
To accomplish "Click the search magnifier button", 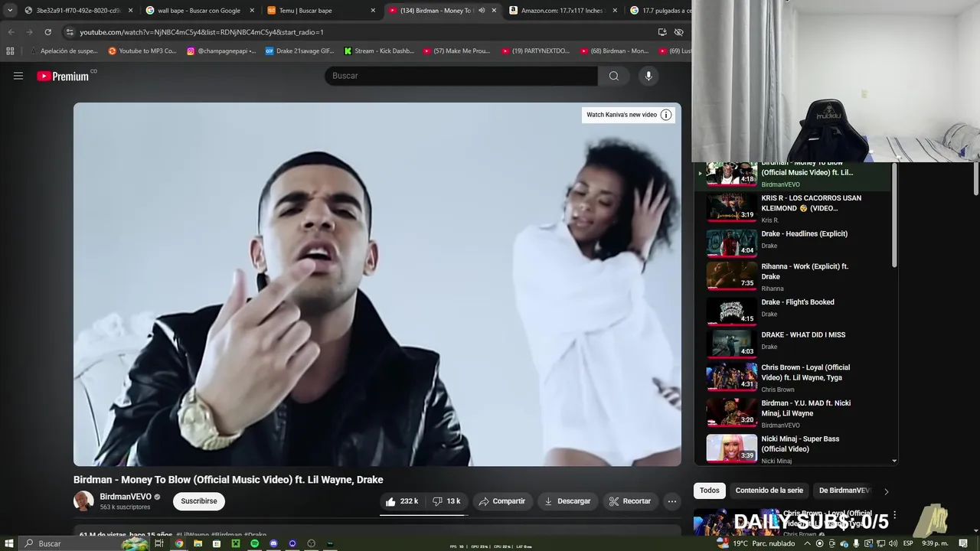I will [x=614, y=76].
